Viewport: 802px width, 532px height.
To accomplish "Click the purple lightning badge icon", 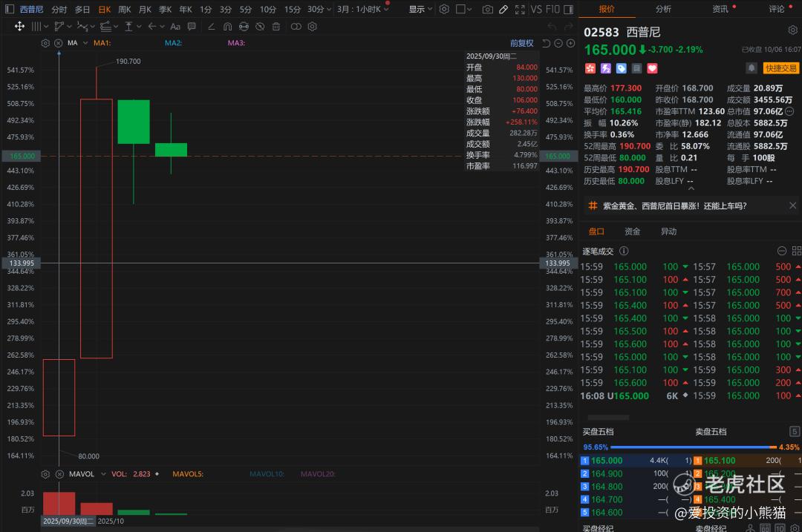I will [606, 68].
